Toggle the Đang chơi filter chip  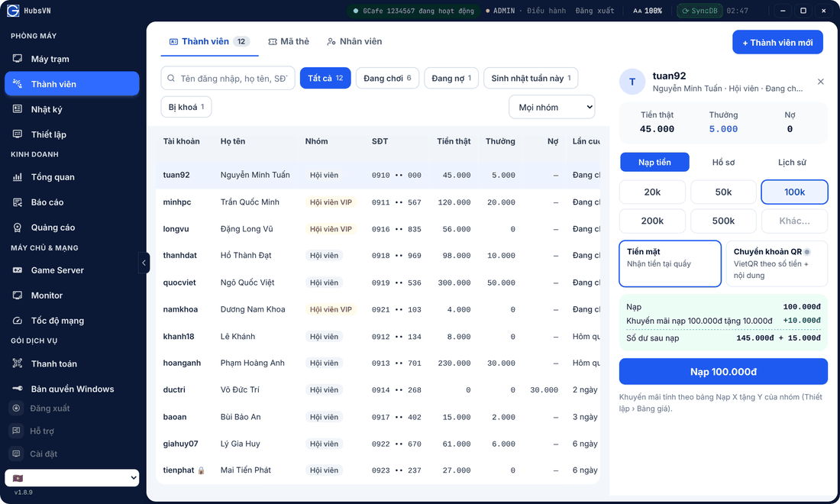coord(387,78)
